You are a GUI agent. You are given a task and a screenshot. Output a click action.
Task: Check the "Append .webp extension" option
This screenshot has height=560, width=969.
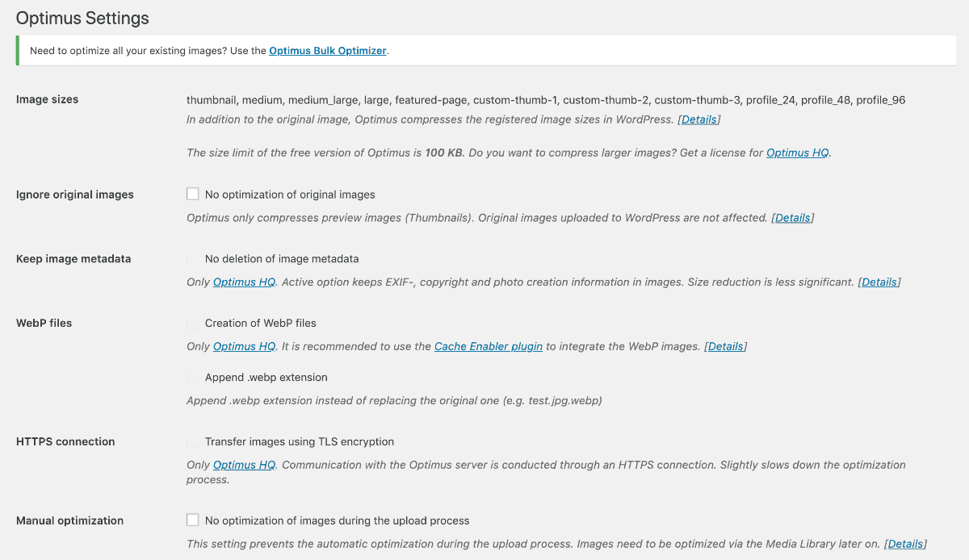point(192,377)
